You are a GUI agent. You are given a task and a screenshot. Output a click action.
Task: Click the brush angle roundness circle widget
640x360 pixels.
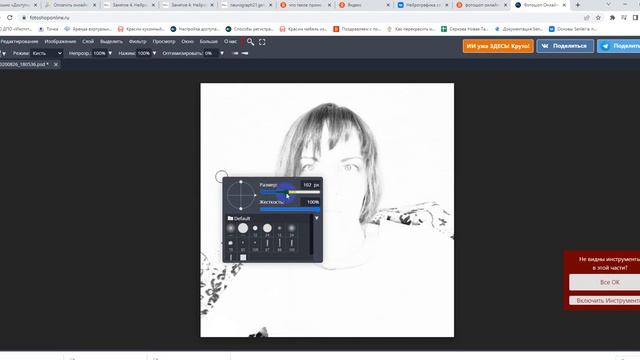tap(241, 195)
